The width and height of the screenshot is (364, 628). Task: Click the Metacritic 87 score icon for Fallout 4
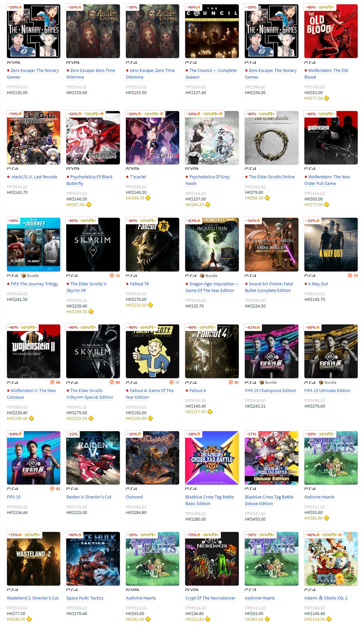[x=234, y=382]
